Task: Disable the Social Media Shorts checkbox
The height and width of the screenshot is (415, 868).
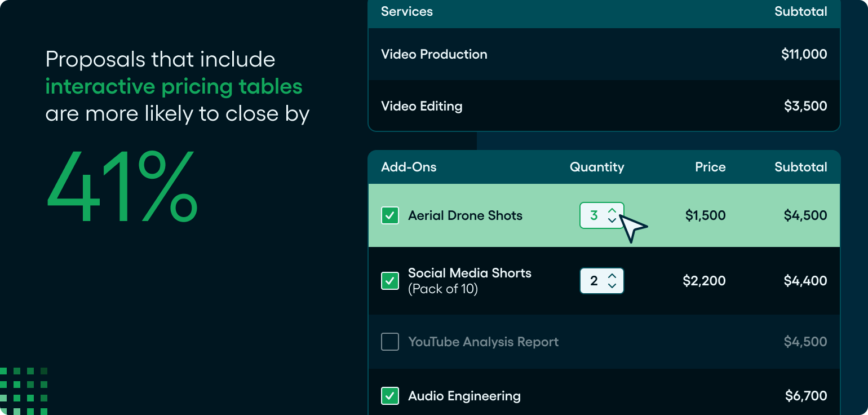Action: pyautogui.click(x=390, y=280)
